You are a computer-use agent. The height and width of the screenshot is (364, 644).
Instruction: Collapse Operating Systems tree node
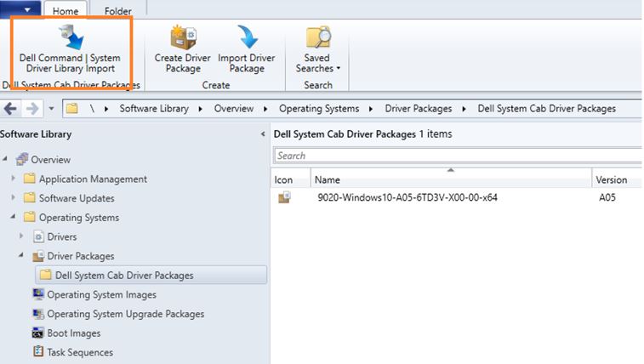(13, 216)
